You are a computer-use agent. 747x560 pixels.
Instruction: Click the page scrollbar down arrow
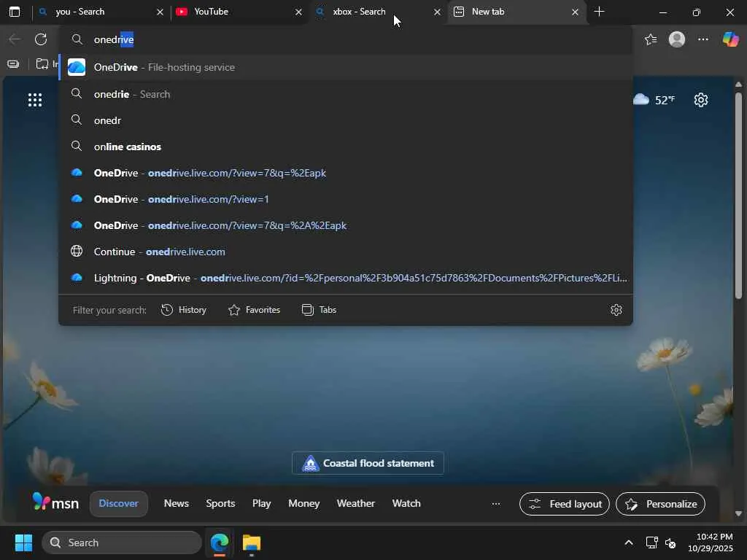point(738,513)
